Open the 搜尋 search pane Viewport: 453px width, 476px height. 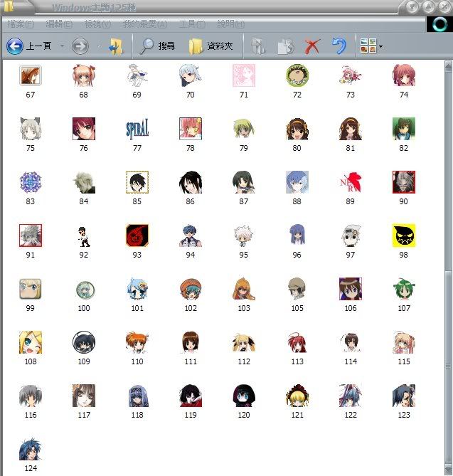157,46
